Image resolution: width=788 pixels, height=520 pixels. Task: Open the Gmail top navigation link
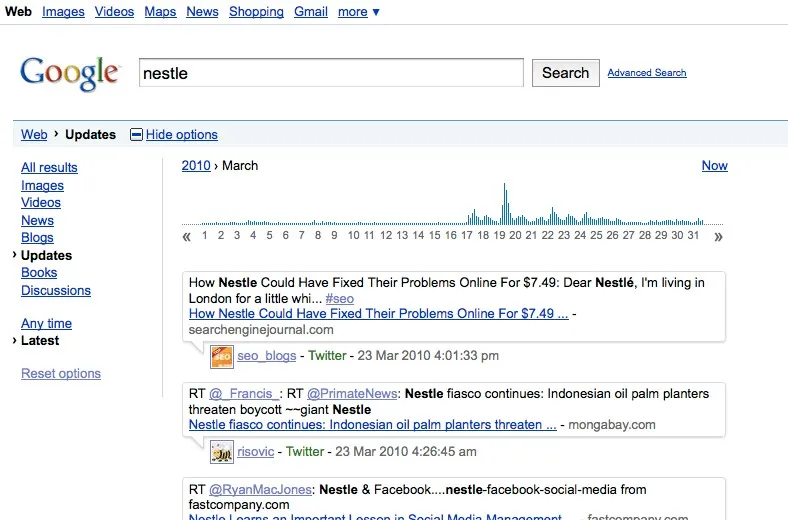click(x=311, y=12)
